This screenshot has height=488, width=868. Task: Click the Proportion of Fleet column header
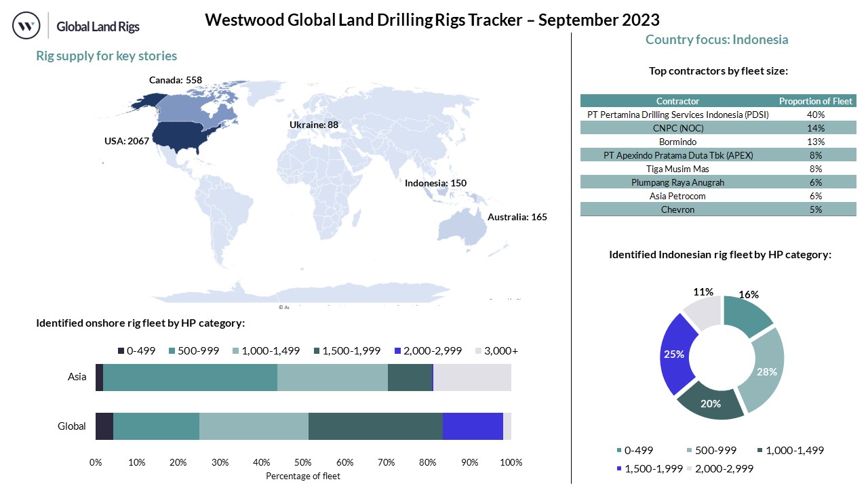[815, 101]
